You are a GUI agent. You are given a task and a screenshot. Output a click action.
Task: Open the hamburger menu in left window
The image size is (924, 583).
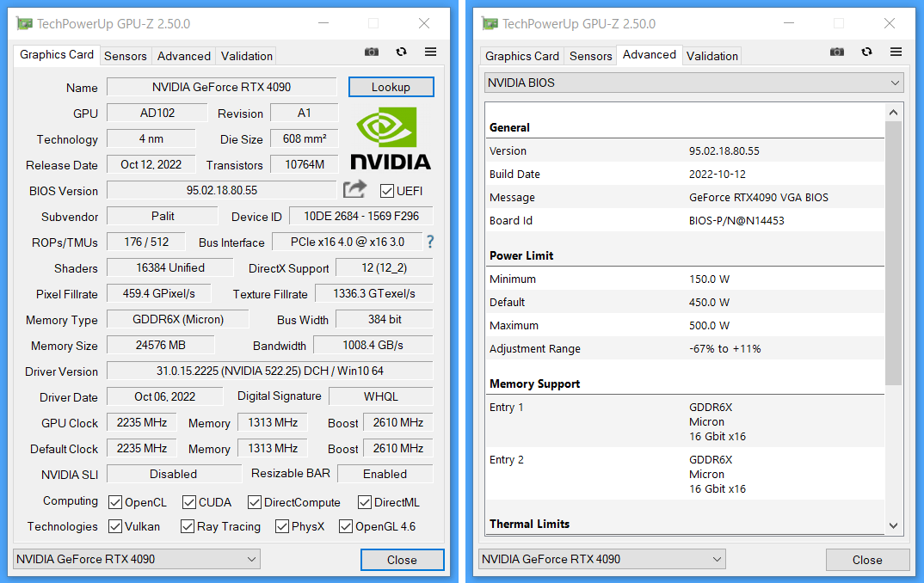click(x=430, y=52)
